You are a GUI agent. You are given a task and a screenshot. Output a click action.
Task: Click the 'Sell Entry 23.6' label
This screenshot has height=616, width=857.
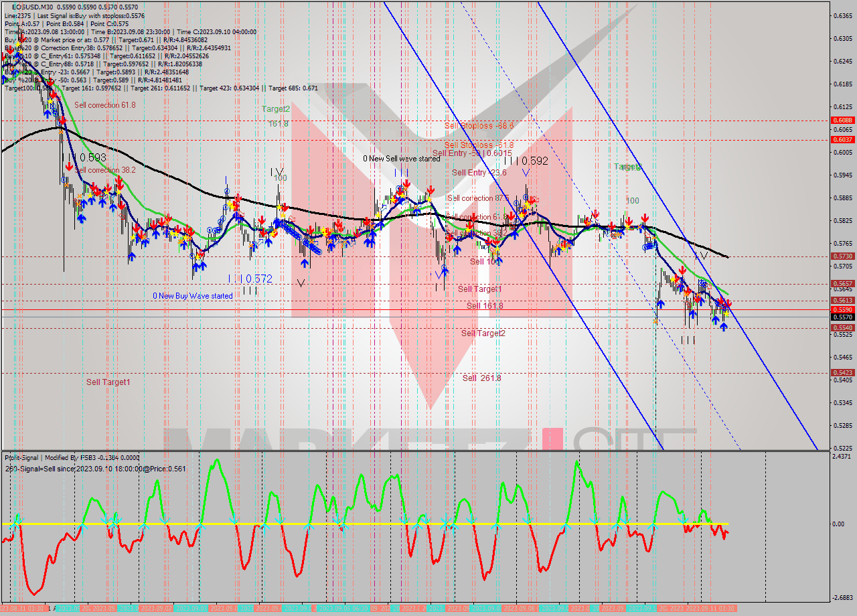(x=479, y=173)
